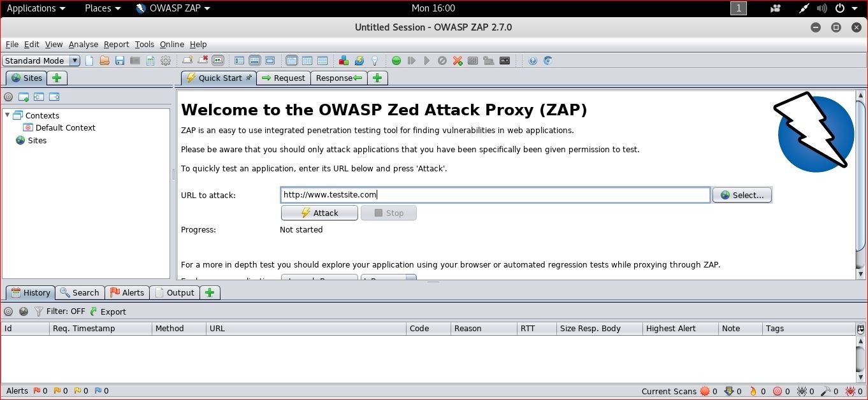Create a New Session via toolbar icon
Screen dimensions: 868x400
click(x=89, y=61)
